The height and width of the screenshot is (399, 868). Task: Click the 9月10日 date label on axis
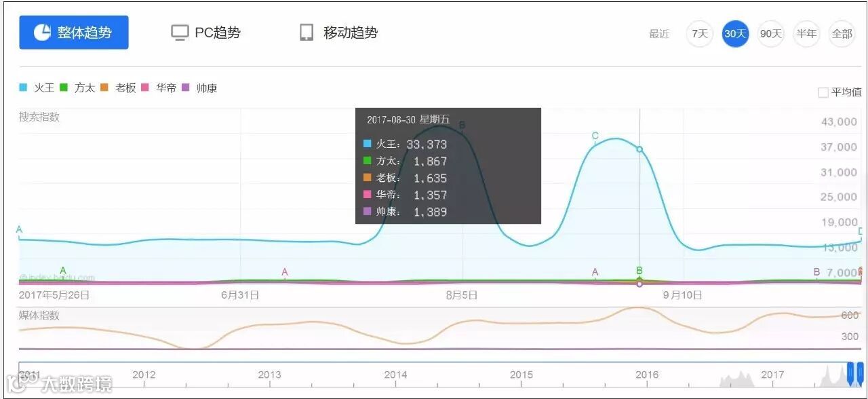[x=683, y=295]
